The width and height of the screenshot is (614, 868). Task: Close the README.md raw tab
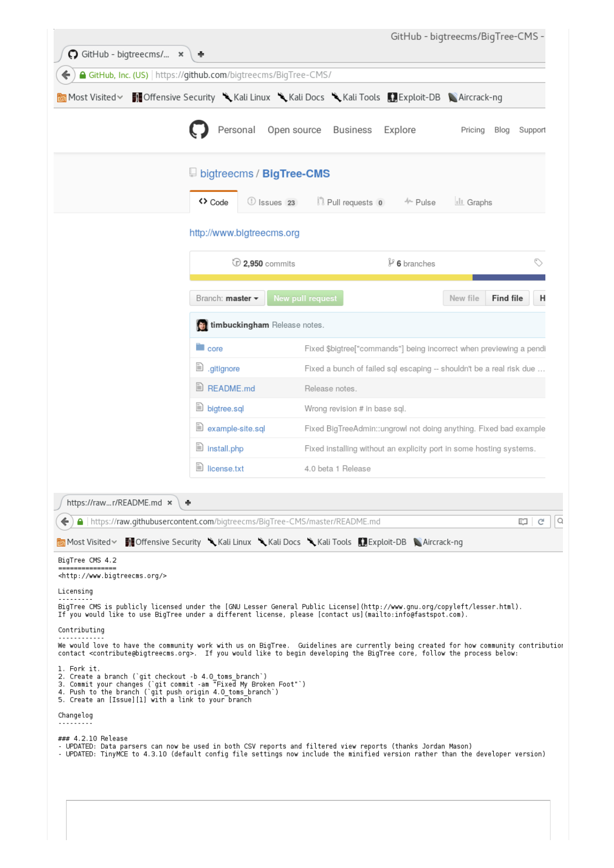pyautogui.click(x=169, y=503)
